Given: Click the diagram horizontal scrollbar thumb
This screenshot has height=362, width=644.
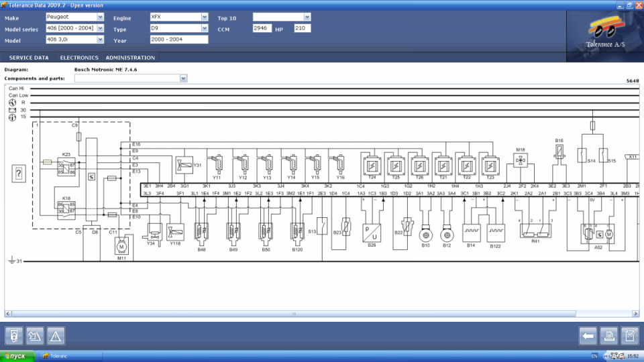Looking at the screenshot, I should 293,314.
